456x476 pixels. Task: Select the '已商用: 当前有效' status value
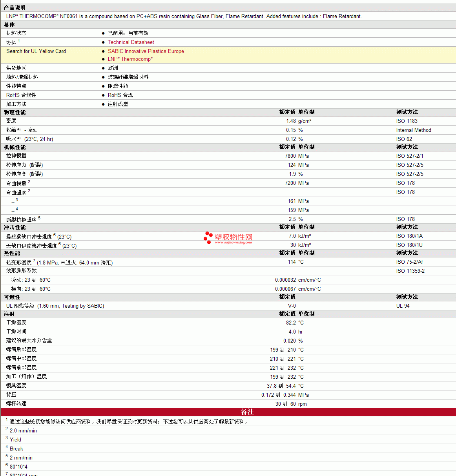tap(128, 33)
